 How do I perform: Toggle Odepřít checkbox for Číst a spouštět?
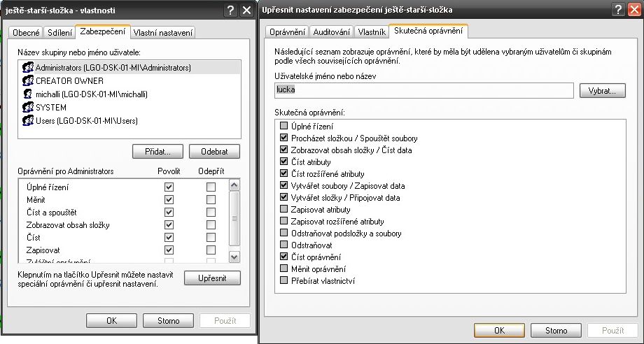pos(211,213)
